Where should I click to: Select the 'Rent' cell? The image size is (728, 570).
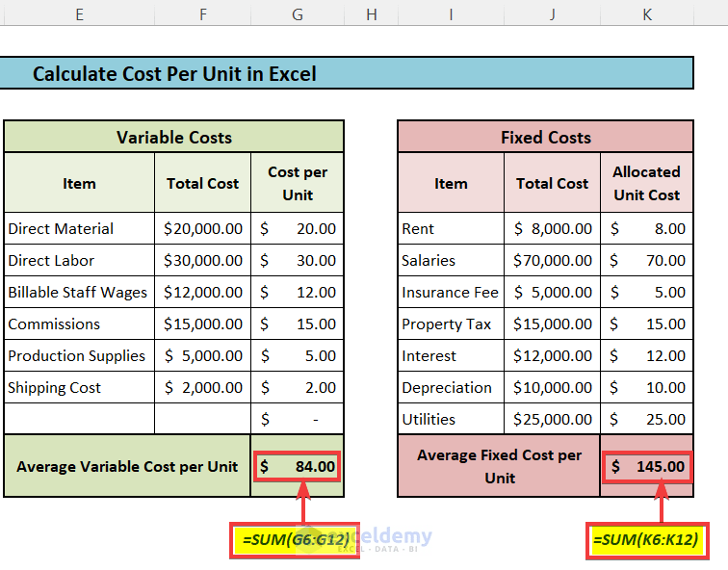(x=451, y=228)
